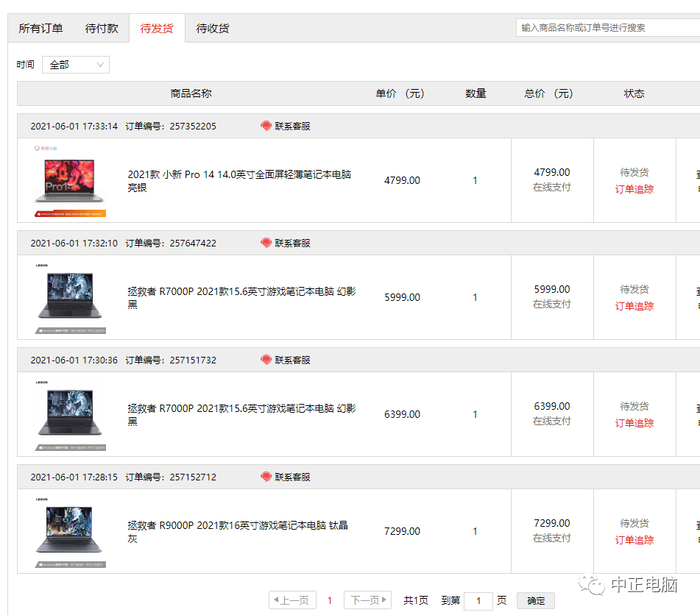Viewport: 700px width, 615px height.
Task: Click 订单追踪 for the 7299.00 order
Action: [x=634, y=540]
